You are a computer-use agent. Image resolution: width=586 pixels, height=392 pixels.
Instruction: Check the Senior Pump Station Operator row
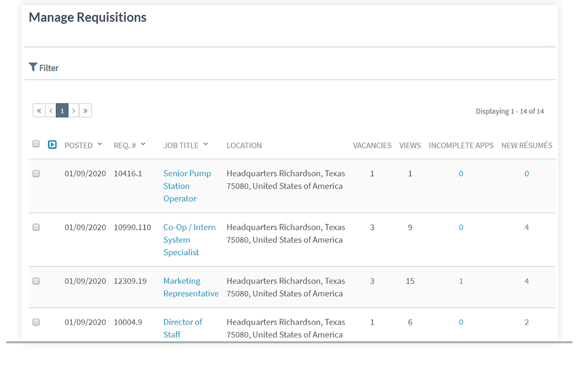click(36, 173)
